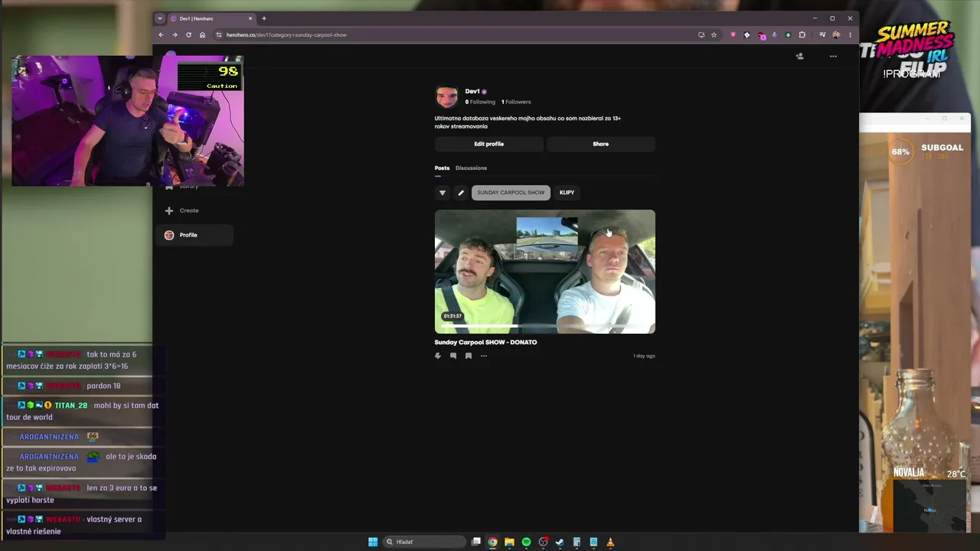Open comments on the Sunday Carpool post
Screen dimensions: 980x551
tap(453, 356)
